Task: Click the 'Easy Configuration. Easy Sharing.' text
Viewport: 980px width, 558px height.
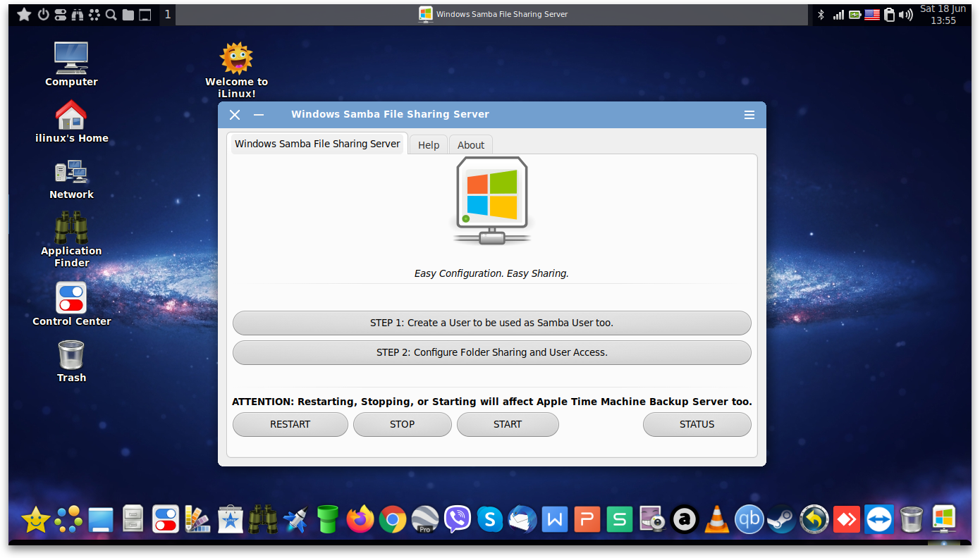Action: click(x=491, y=273)
